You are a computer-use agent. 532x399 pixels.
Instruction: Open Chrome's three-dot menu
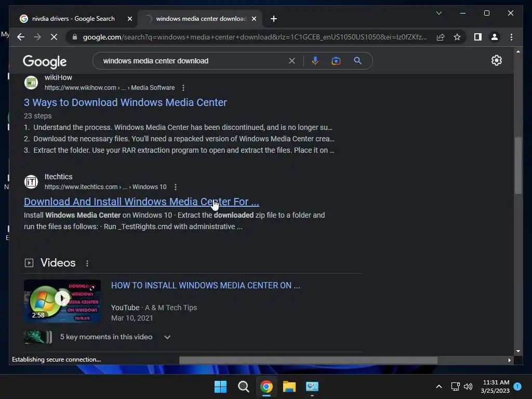click(511, 37)
